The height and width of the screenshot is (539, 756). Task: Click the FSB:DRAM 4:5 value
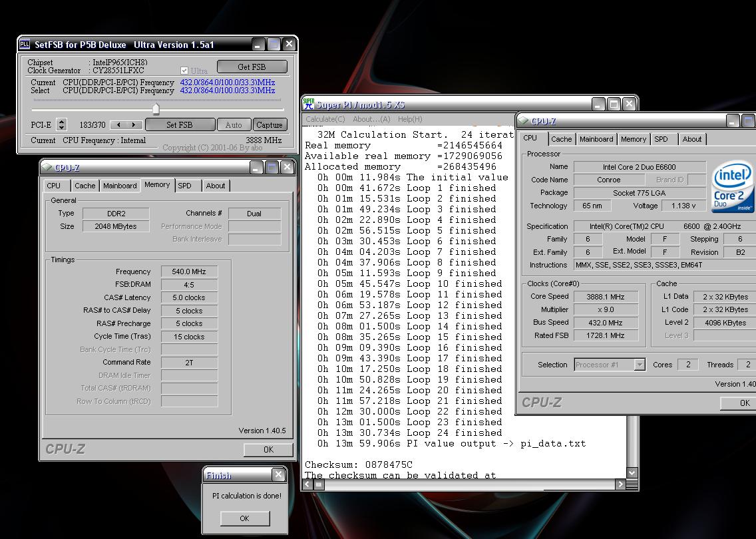point(189,284)
